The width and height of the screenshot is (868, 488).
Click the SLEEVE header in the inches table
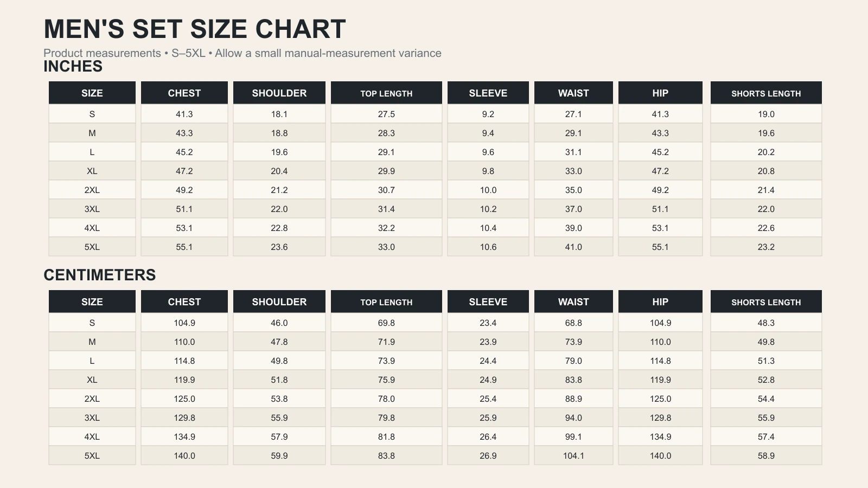[488, 93]
